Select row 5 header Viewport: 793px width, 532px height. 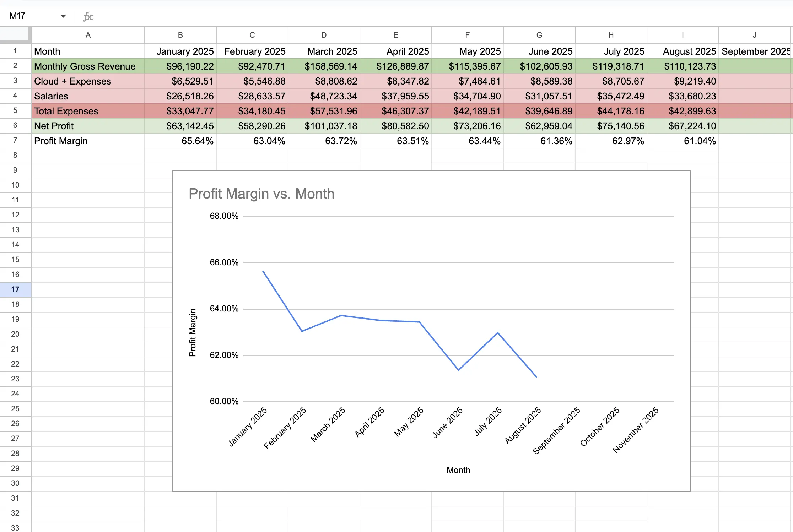pyautogui.click(x=15, y=111)
